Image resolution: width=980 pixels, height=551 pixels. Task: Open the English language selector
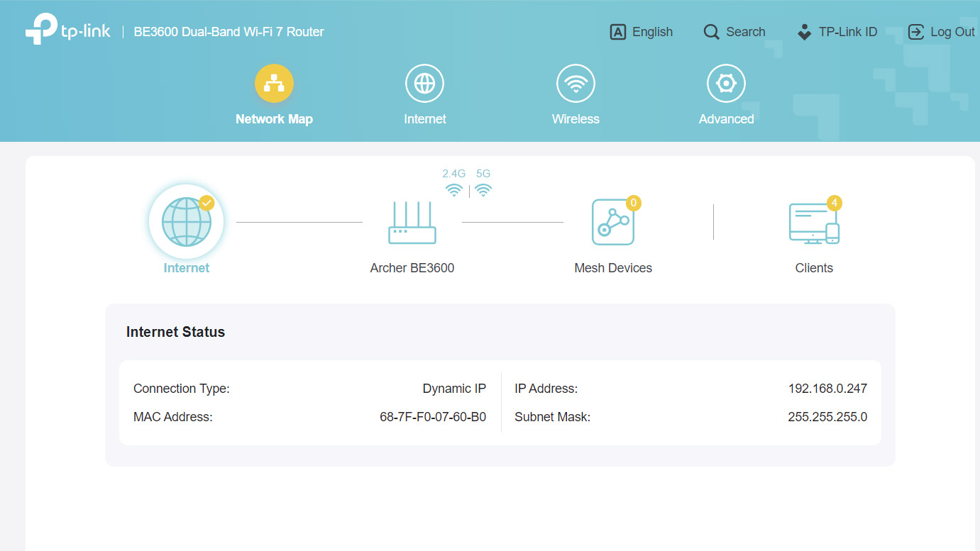642,32
